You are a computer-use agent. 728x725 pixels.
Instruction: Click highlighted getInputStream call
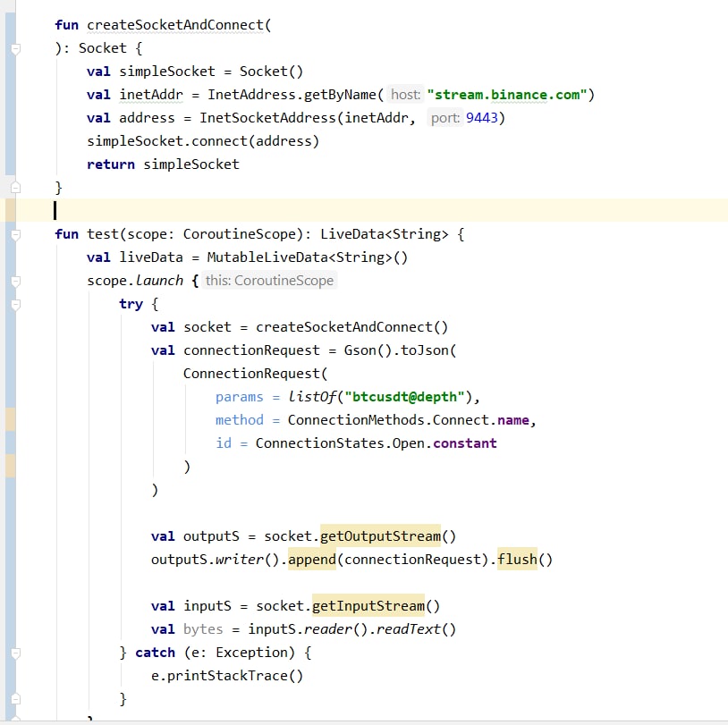coord(368,606)
